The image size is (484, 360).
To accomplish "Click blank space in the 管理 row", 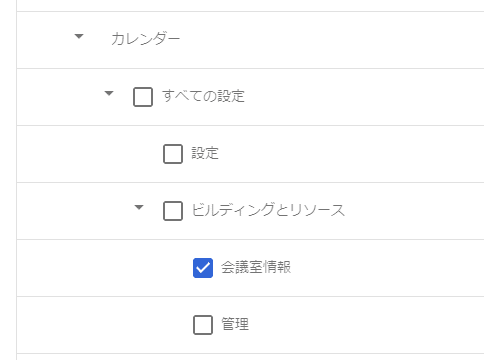I will click(367, 325).
